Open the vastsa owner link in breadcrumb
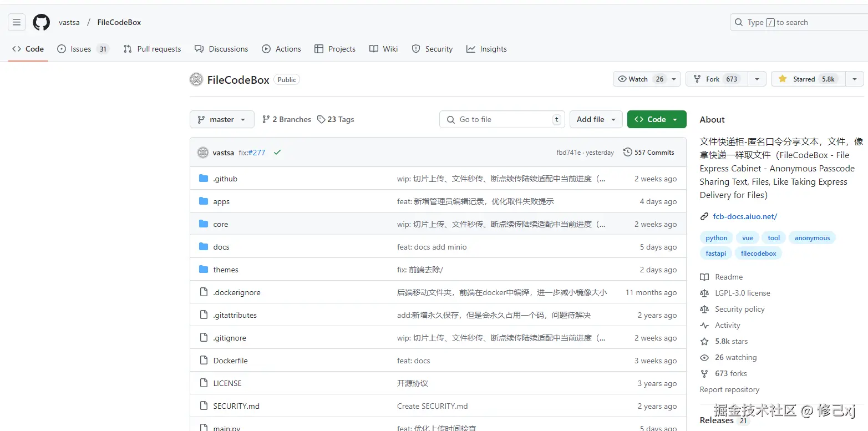The width and height of the screenshot is (868, 431). point(69,23)
